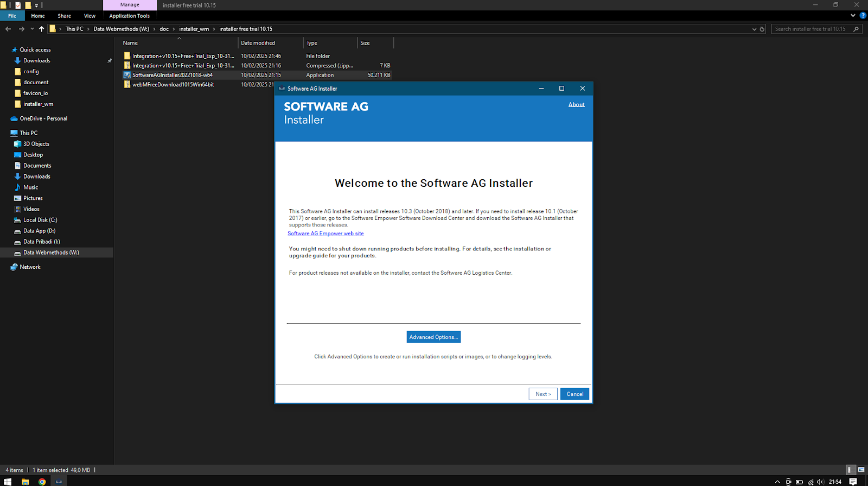Click the search magnifier icon
Viewport: 868px width, 486px height.
857,29
